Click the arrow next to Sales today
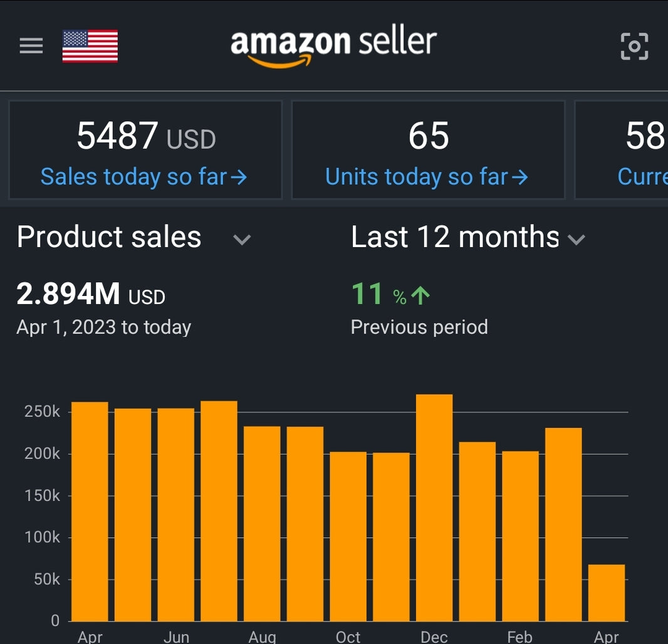Viewport: 668px width, 644px height. (237, 177)
